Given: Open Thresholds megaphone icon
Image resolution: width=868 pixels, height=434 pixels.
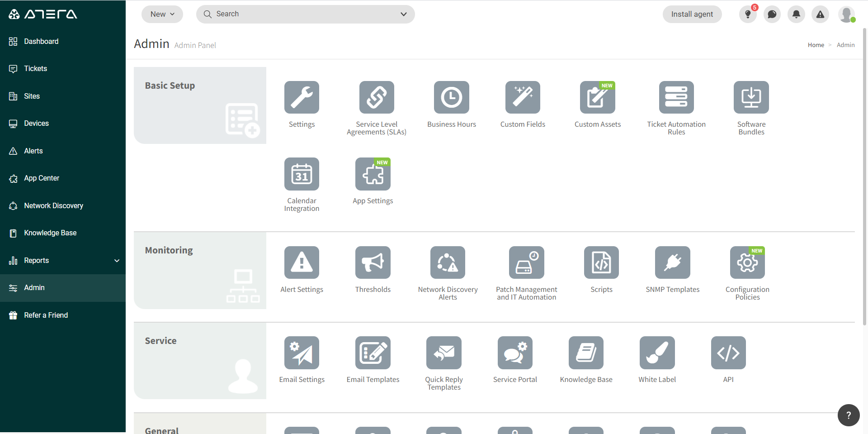Looking at the screenshot, I should point(373,262).
